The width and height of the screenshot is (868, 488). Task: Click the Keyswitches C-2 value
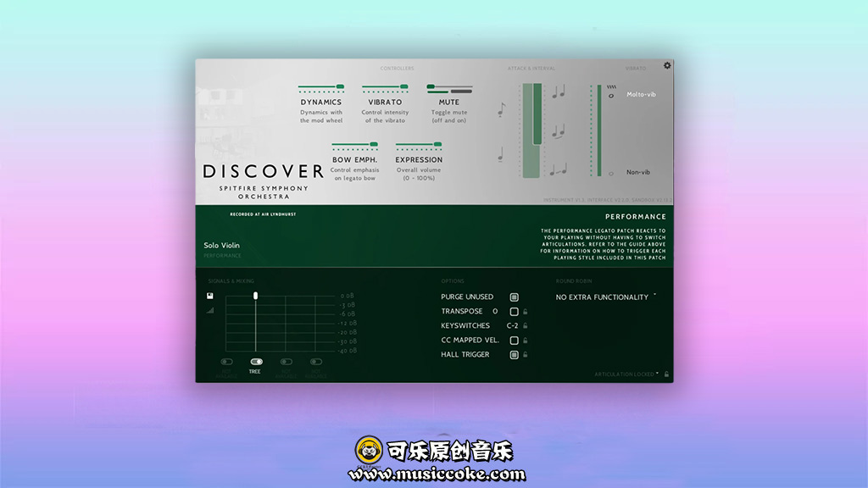(512, 326)
